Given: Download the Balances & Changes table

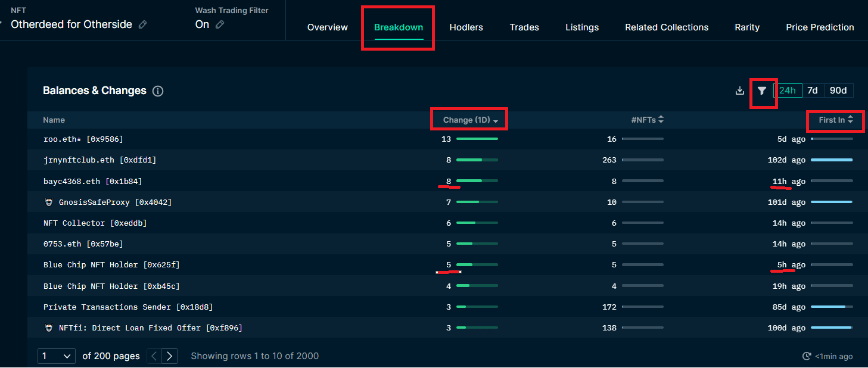Looking at the screenshot, I should [740, 91].
